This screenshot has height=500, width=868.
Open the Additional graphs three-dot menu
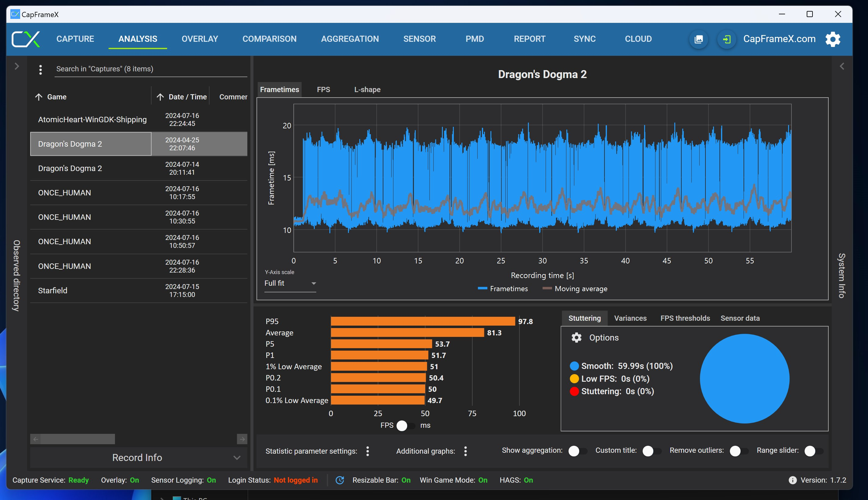point(465,451)
